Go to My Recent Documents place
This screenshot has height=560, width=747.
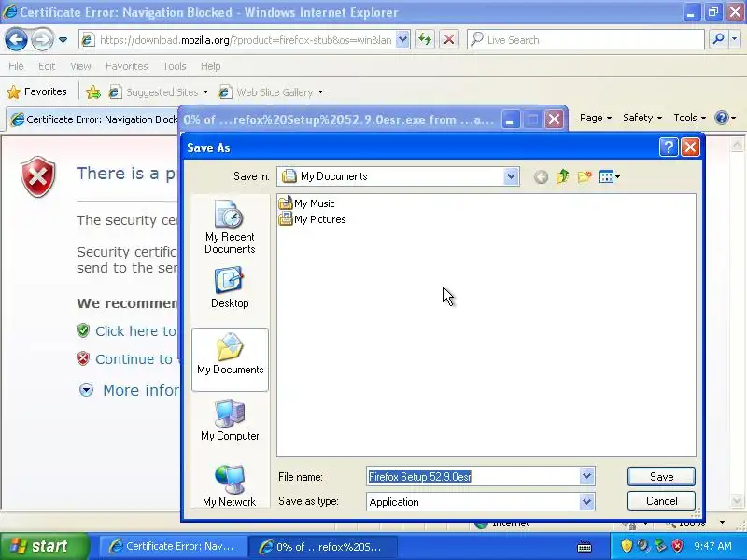click(x=230, y=227)
